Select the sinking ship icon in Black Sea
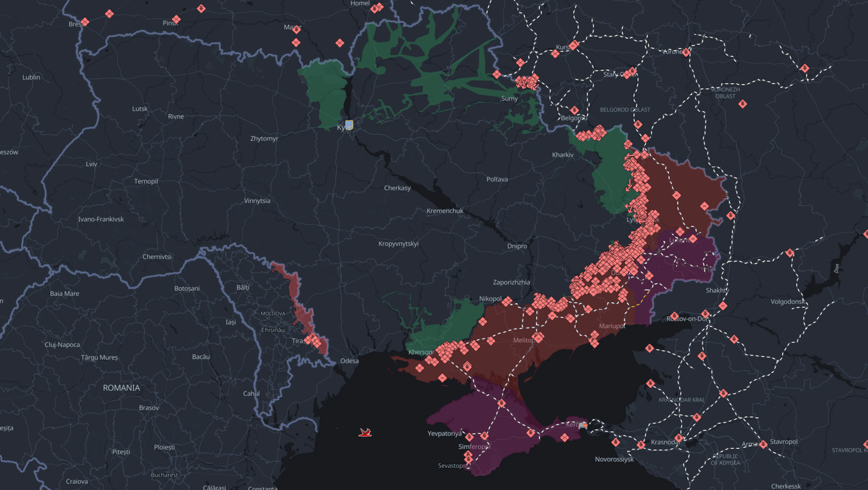Image resolution: width=868 pixels, height=490 pixels. point(365,433)
